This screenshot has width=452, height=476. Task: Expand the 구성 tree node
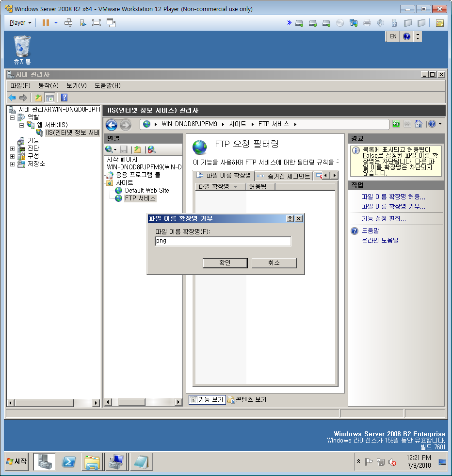click(13, 156)
